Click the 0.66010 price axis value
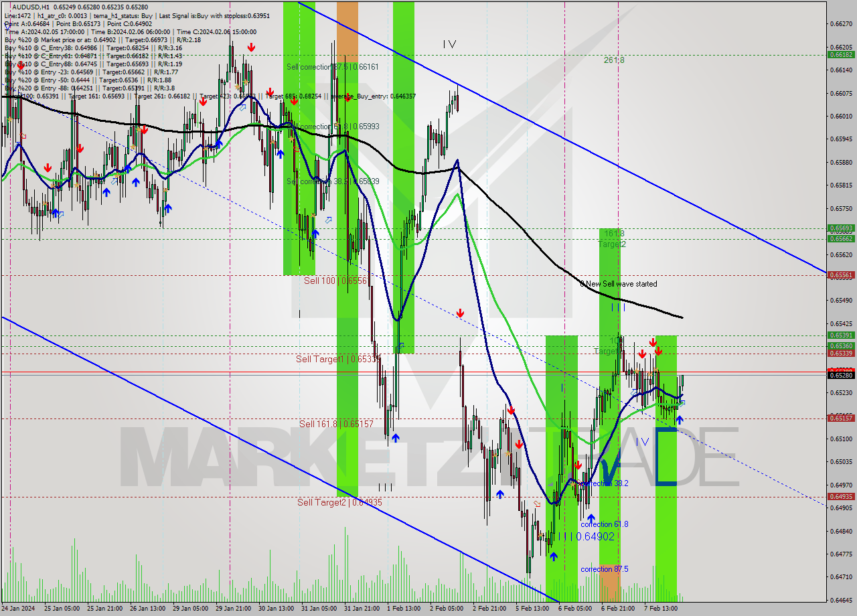 [x=840, y=116]
